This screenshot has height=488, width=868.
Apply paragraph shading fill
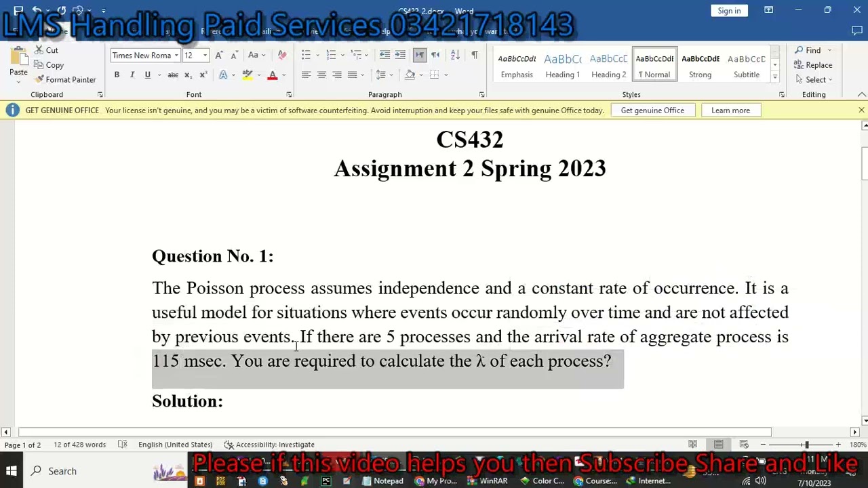(410, 75)
